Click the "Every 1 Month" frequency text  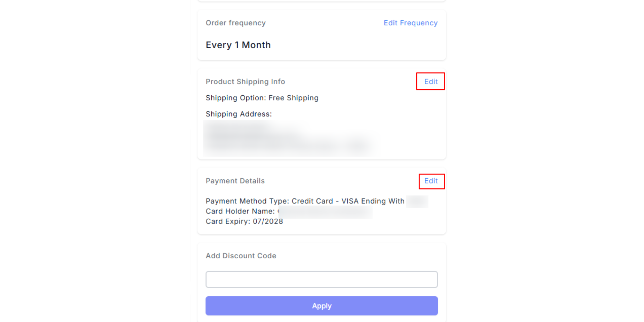point(238,45)
